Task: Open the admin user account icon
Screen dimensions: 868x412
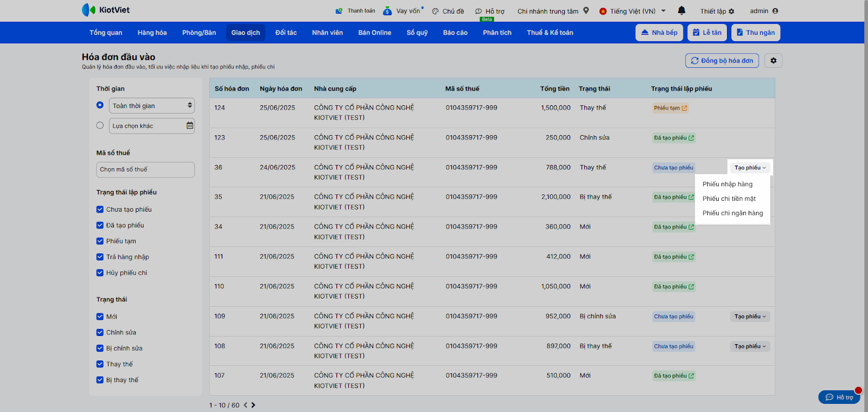Action: 775,11
